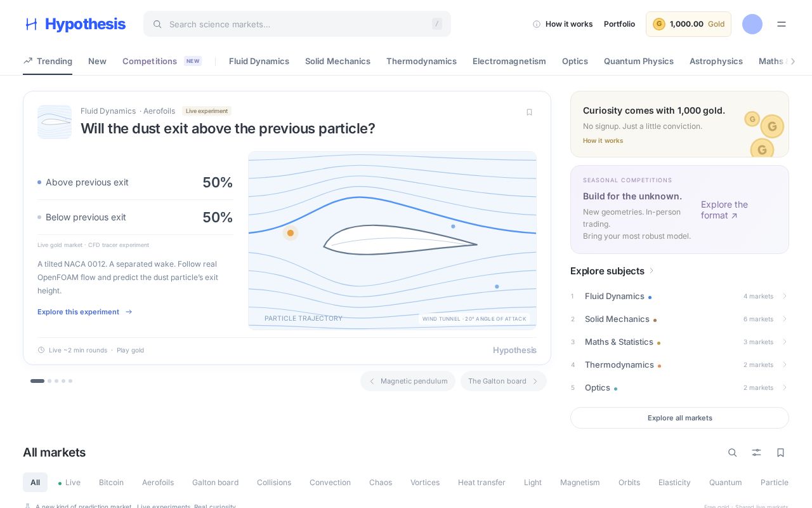
Task: Open the hamburger menu icon
Action: (x=782, y=24)
